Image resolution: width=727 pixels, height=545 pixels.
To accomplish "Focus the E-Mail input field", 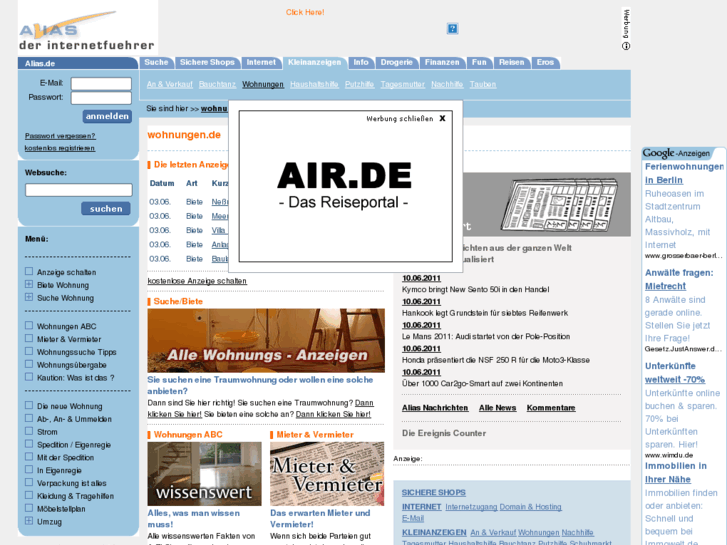I will click(x=101, y=83).
